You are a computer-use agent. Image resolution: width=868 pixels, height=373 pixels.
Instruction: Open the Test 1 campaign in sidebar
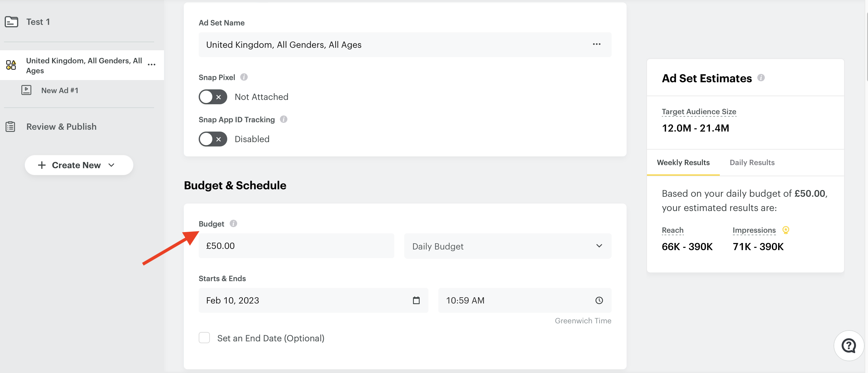38,22
